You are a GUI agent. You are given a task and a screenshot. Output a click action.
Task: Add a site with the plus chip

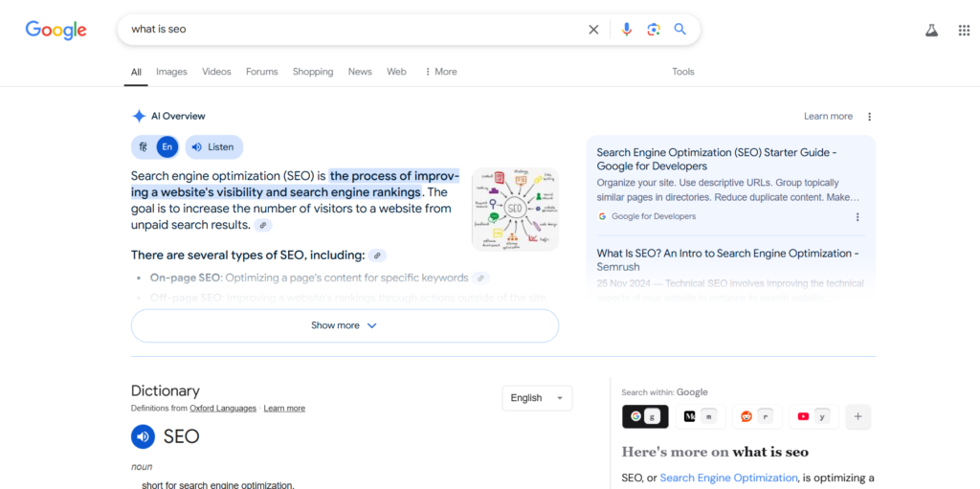pyautogui.click(x=858, y=416)
